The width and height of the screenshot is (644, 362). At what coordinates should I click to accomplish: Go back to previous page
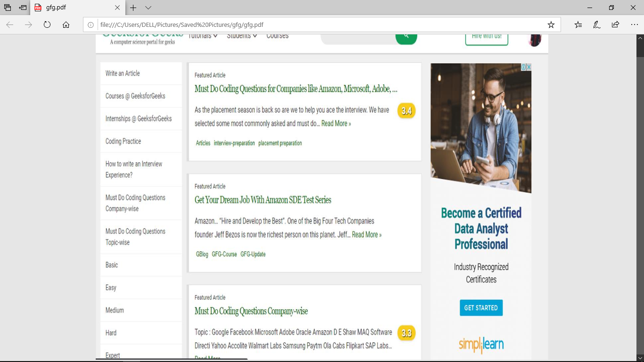(10, 25)
